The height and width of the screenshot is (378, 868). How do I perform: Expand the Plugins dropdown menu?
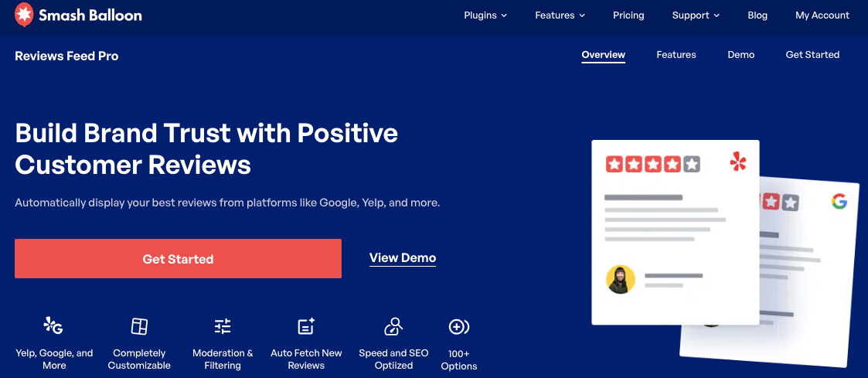point(485,15)
